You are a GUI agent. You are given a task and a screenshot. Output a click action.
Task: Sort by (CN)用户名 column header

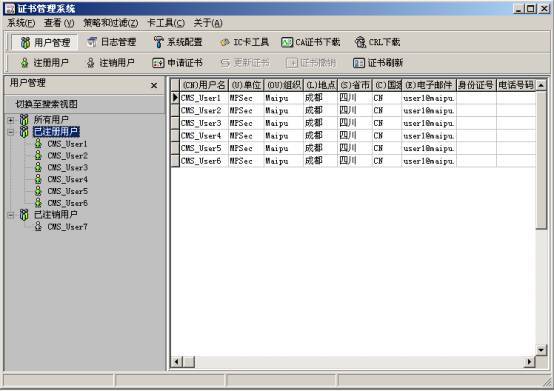[204, 85]
